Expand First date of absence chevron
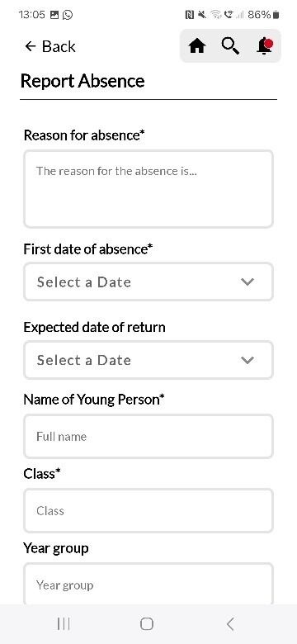The width and height of the screenshot is (297, 644). (x=247, y=282)
